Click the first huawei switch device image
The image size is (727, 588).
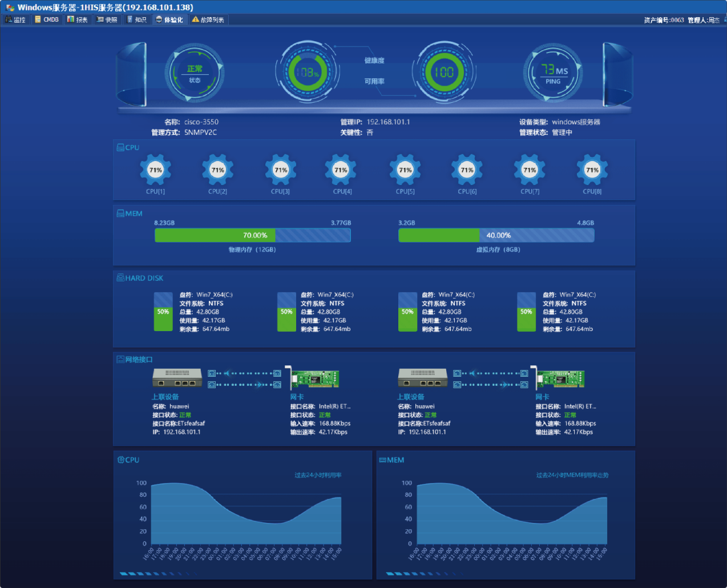(x=177, y=377)
